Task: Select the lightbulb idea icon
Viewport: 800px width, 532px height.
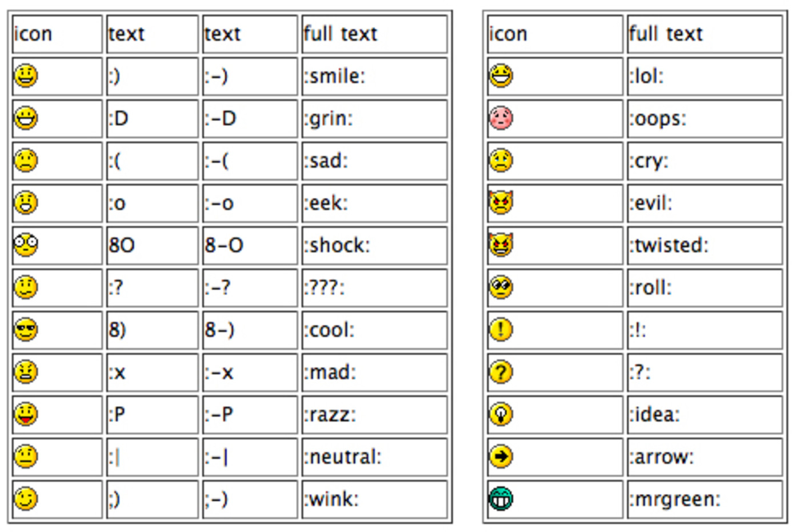Action: click(x=501, y=414)
